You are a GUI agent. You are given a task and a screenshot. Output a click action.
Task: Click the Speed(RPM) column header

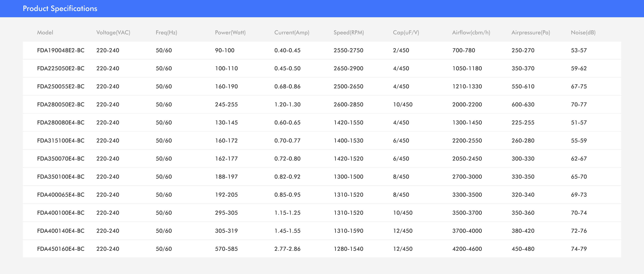pyautogui.click(x=349, y=32)
